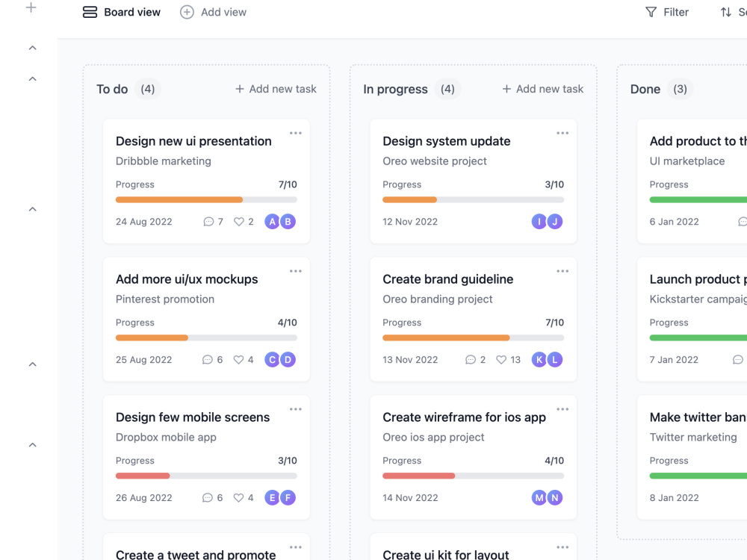Open the Design new ui presentation card title
The image size is (747, 560).
[193, 141]
